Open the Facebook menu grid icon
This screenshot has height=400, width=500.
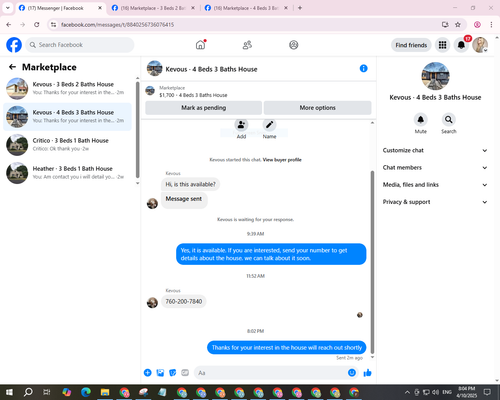(442, 45)
